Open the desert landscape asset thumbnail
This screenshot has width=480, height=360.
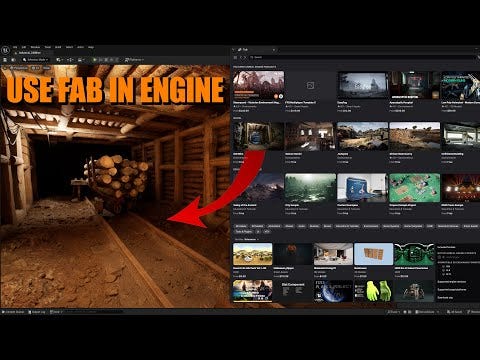252,254
